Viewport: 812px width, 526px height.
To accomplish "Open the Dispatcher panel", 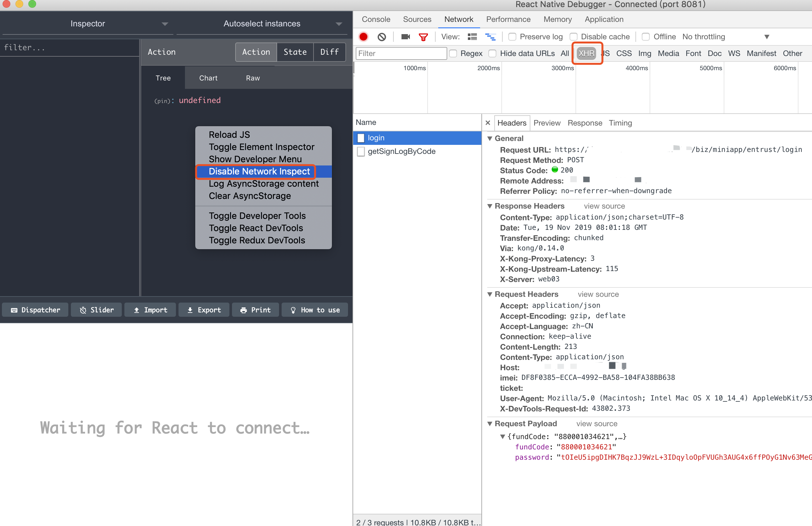I will pyautogui.click(x=35, y=310).
